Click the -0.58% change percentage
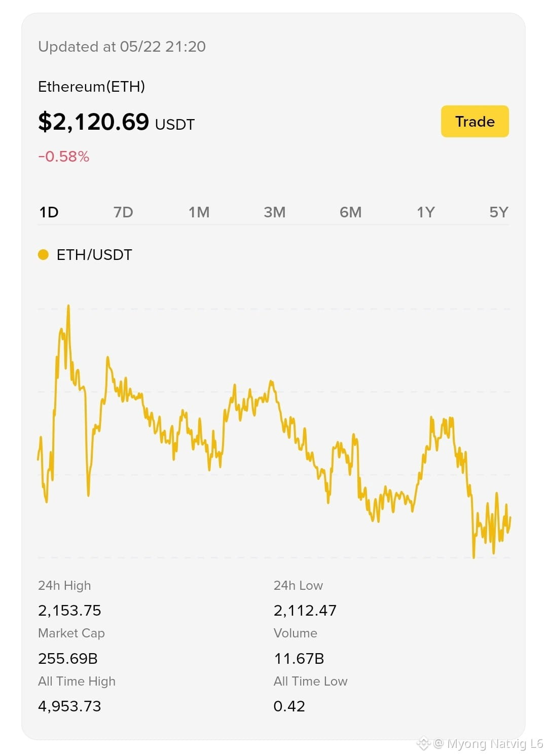Screen dimensions: 547x756 coord(64,156)
